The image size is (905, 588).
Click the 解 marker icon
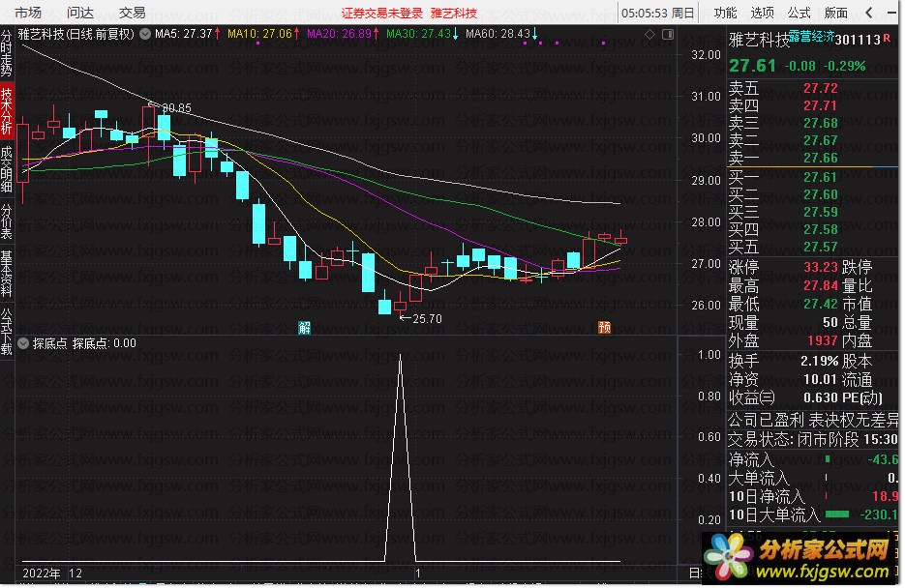304,328
